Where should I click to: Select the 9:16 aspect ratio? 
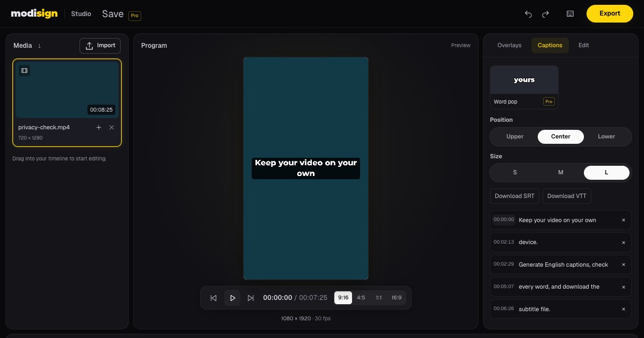coord(343,298)
